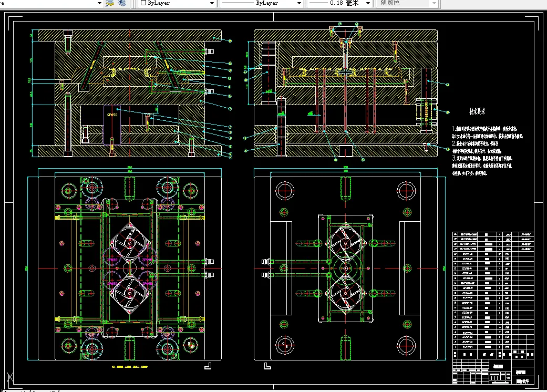Image resolution: width=547 pixels, height=392 pixels.
Task: Expand the color control dropdown arrow
Action: coord(212,3)
